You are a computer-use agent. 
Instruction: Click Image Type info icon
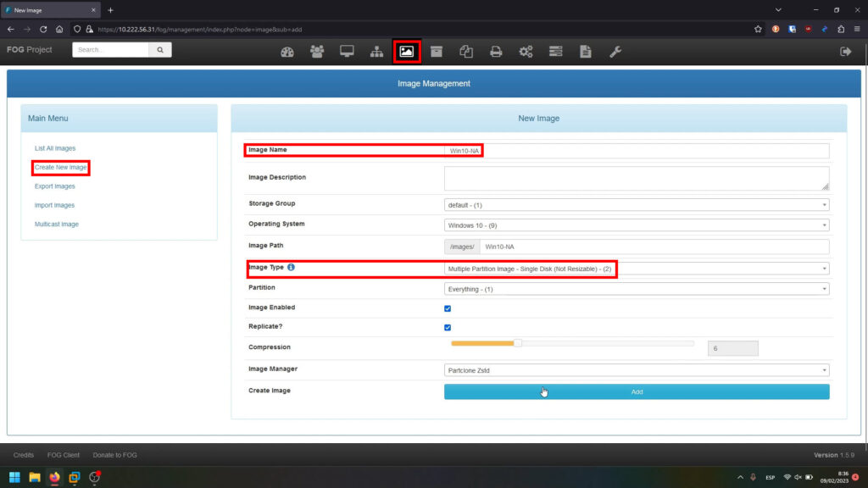(291, 268)
